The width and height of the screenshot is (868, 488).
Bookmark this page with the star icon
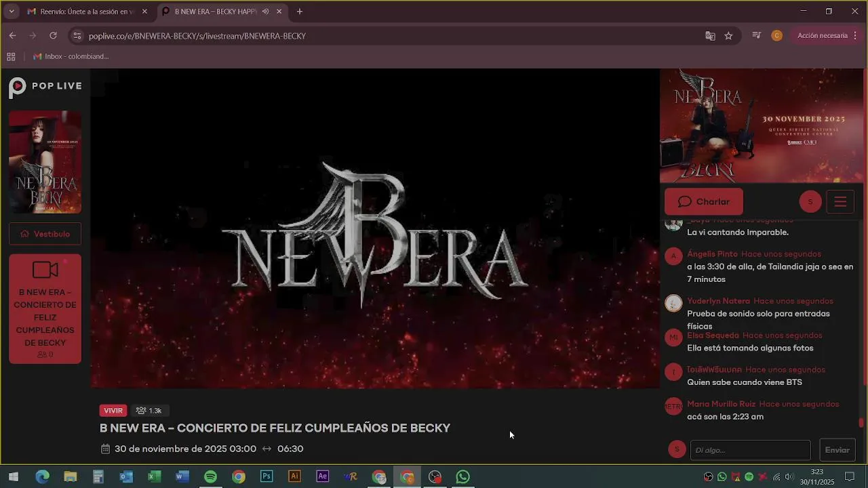(728, 36)
